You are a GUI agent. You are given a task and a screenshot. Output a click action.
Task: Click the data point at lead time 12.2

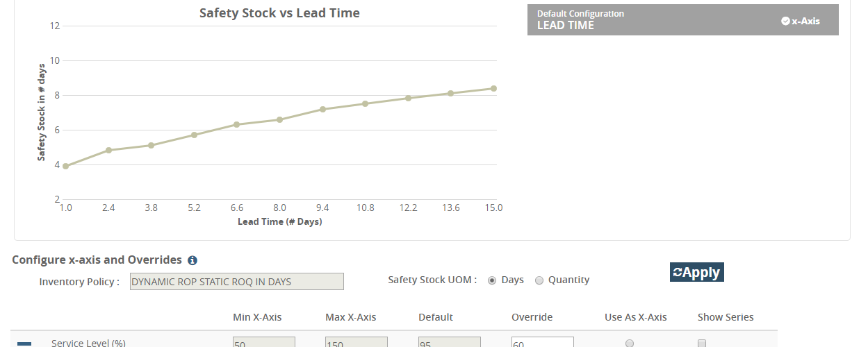tap(408, 98)
